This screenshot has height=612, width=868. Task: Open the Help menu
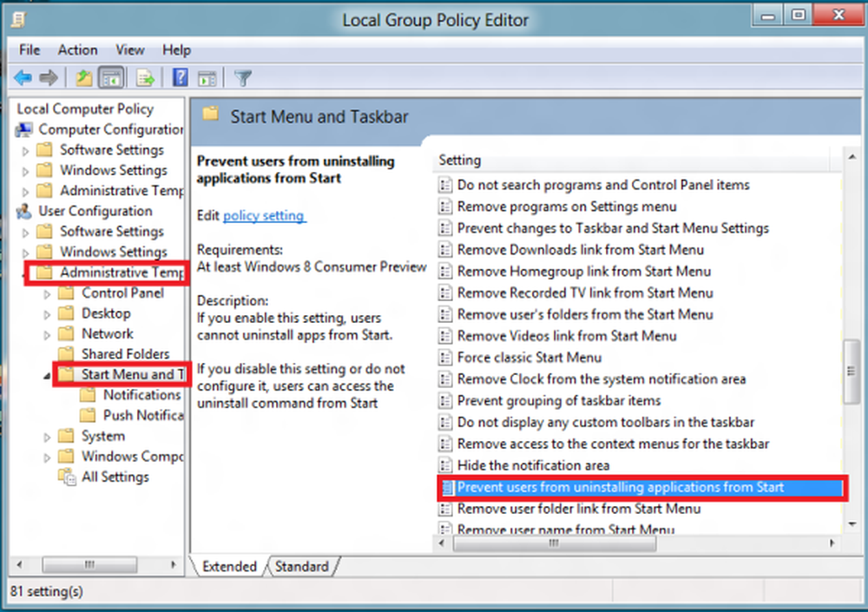click(176, 49)
